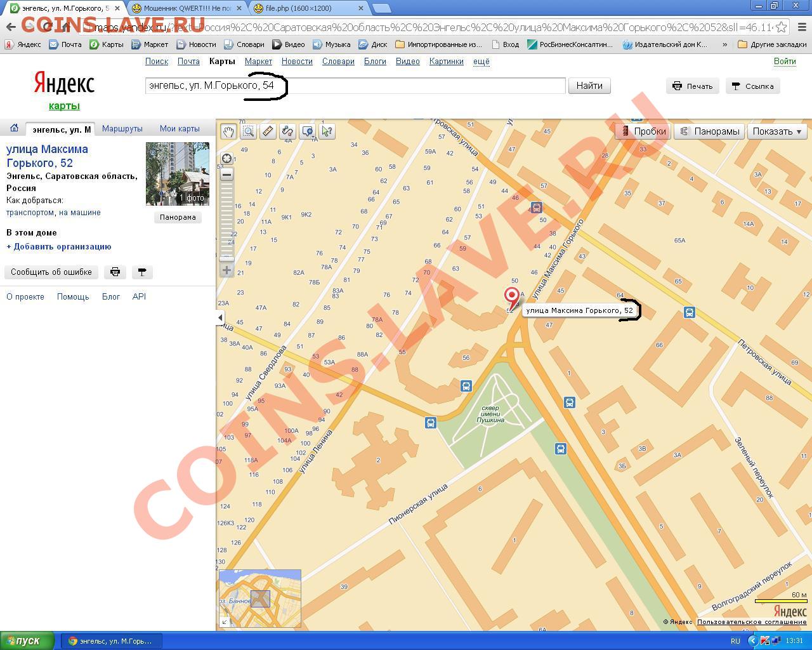Open the Почта top navigation link
The image size is (812, 650).
click(x=188, y=62)
